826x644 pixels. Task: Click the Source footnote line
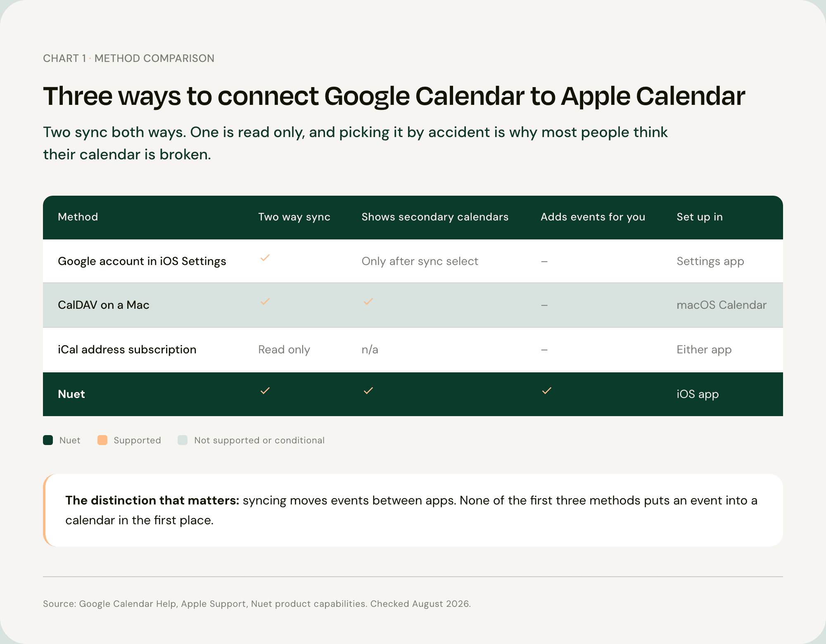coord(257,604)
